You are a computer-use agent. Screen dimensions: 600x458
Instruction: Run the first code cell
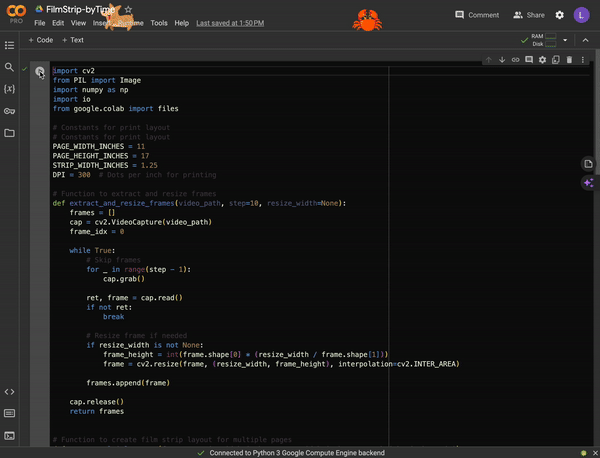pyautogui.click(x=40, y=71)
